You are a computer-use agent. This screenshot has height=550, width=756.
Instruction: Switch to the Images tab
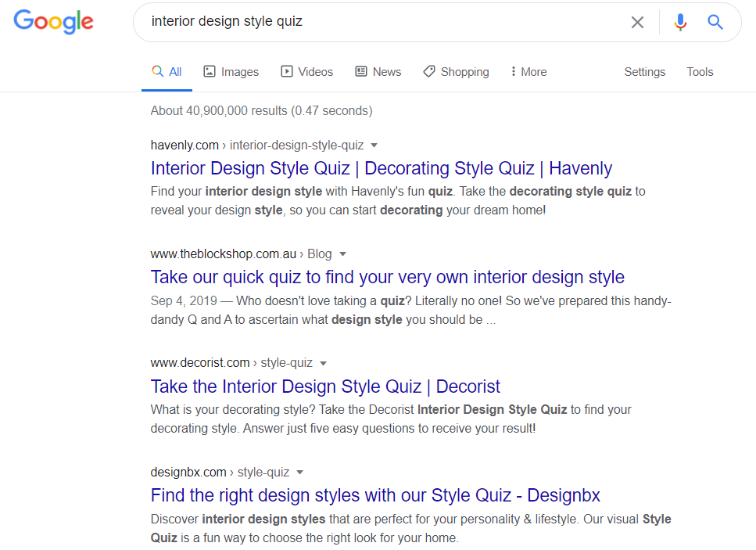coord(231,72)
